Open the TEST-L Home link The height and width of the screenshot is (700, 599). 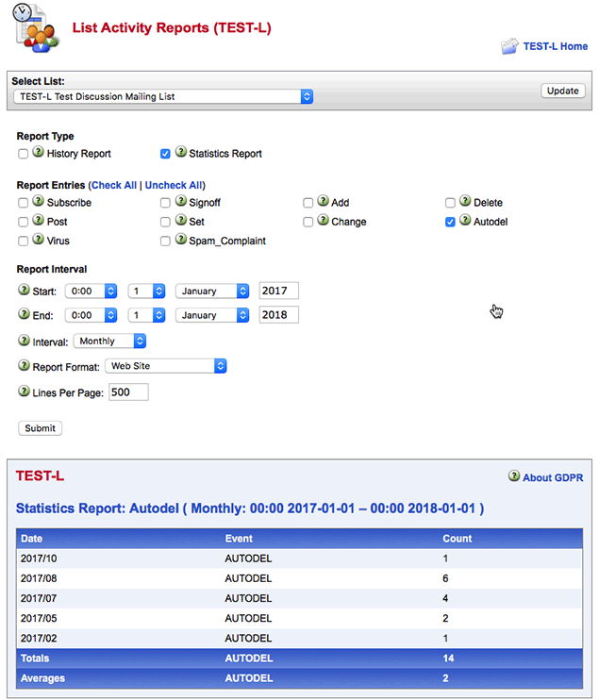point(556,46)
